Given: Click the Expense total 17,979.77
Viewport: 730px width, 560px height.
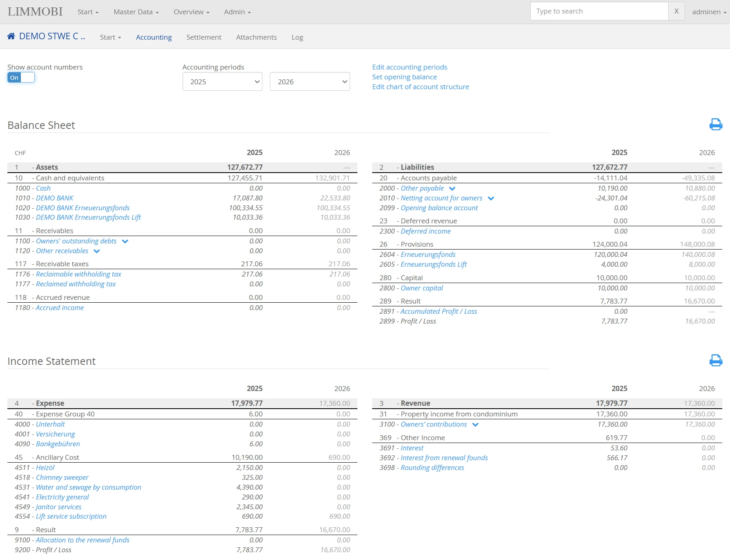Looking at the screenshot, I should pos(247,403).
